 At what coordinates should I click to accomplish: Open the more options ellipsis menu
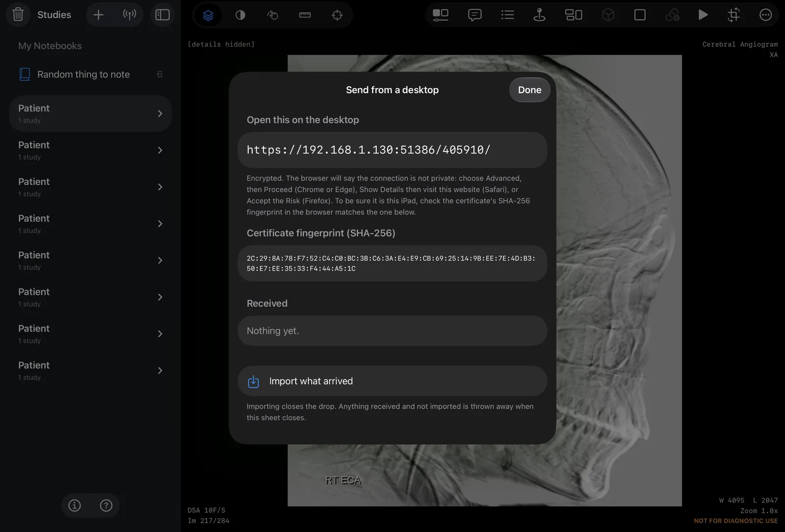pyautogui.click(x=766, y=15)
